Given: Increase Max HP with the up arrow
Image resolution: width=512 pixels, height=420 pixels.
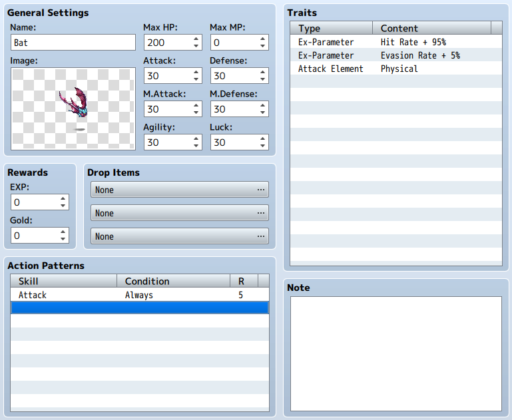Looking at the screenshot, I should 196,39.
